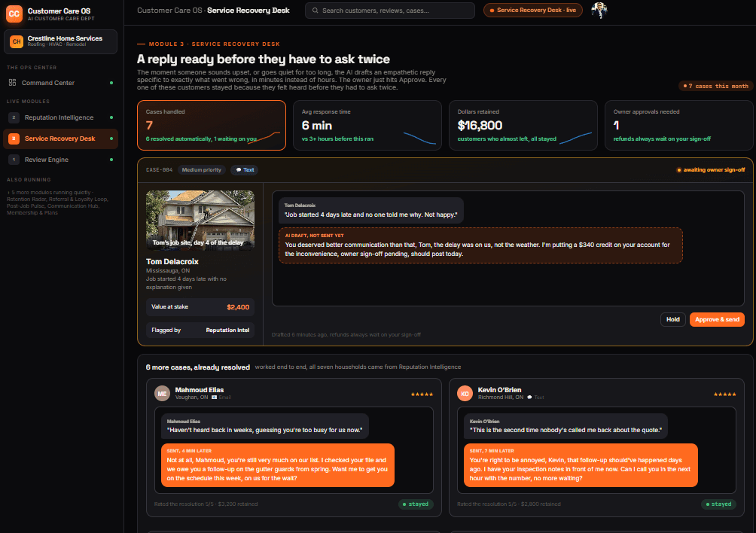The height and width of the screenshot is (533, 756).
Task: Select Owner approvals needed card
Action: coord(679,125)
